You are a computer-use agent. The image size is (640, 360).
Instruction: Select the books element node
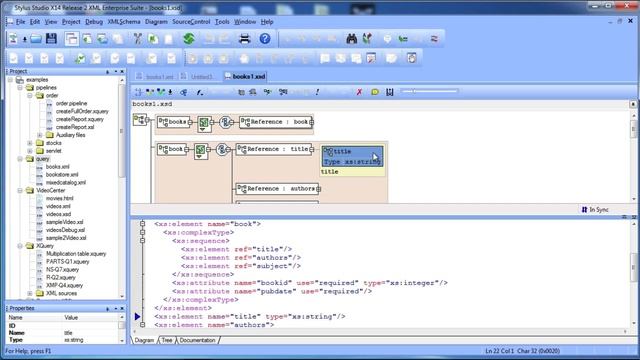pyautogui.click(x=174, y=122)
